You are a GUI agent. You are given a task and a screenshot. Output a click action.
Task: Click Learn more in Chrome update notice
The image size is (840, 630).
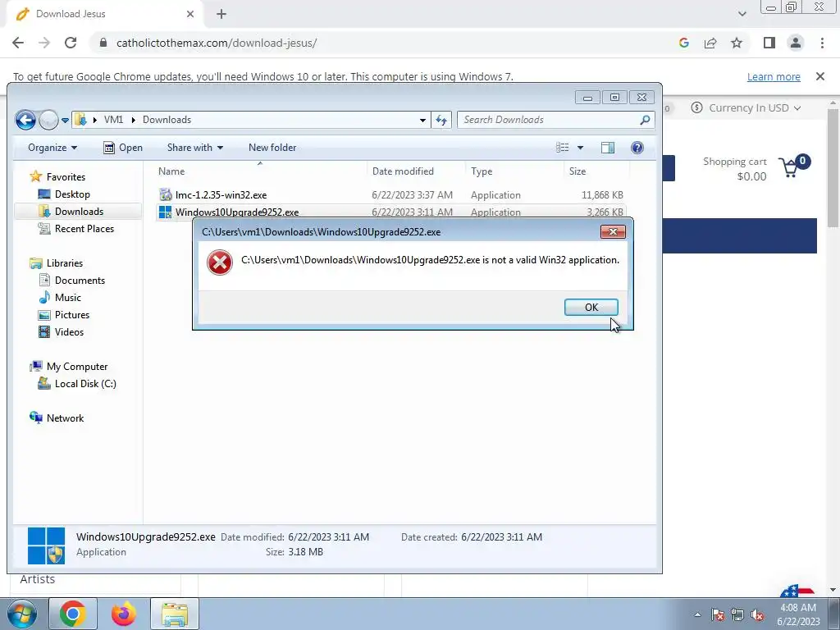point(774,76)
